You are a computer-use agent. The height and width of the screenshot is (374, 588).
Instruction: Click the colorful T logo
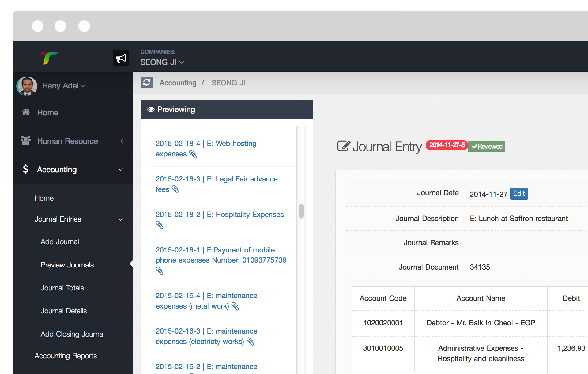[49, 58]
